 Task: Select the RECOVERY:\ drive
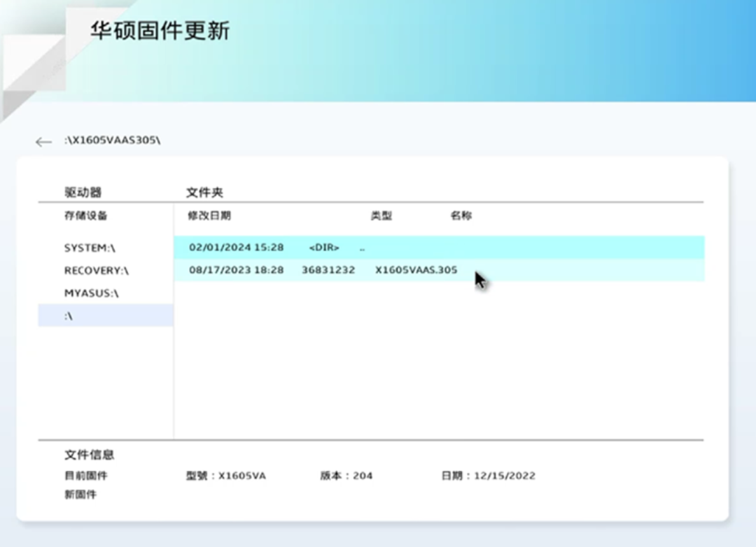97,271
